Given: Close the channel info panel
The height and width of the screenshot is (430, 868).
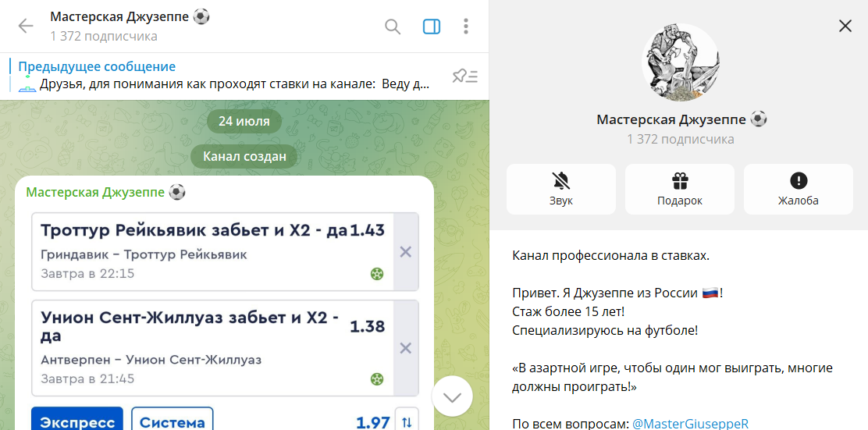Looking at the screenshot, I should [x=845, y=26].
